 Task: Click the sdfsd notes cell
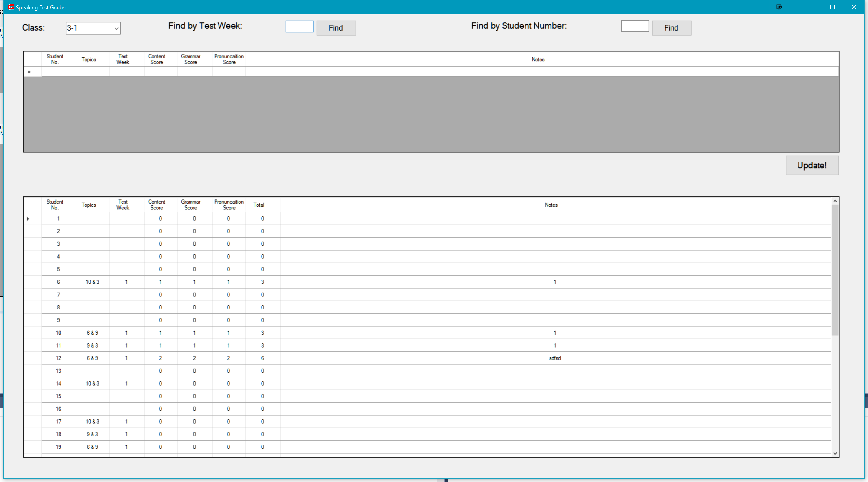click(554, 358)
